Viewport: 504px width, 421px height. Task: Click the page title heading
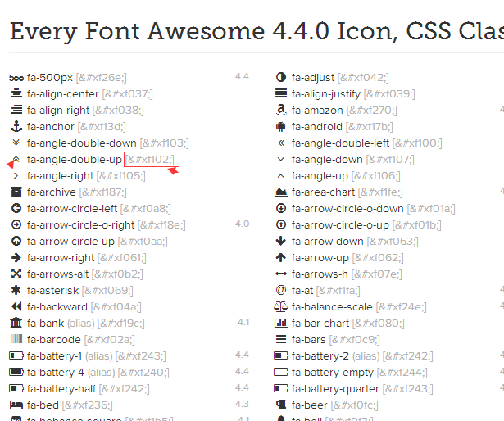257,31
